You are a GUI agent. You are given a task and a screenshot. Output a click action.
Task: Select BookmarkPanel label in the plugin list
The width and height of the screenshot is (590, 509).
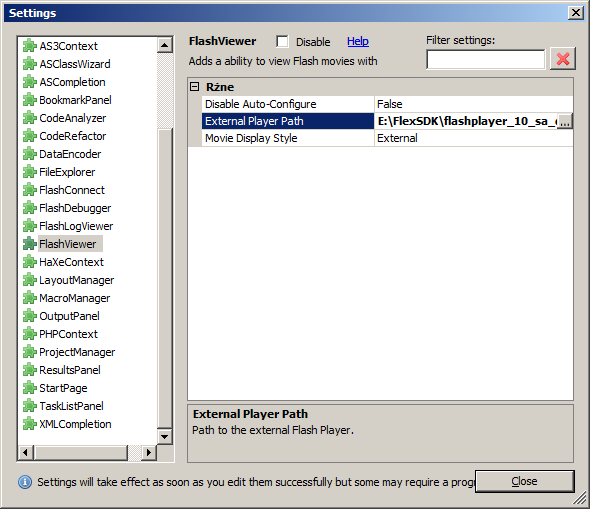pyautogui.click(x=75, y=100)
